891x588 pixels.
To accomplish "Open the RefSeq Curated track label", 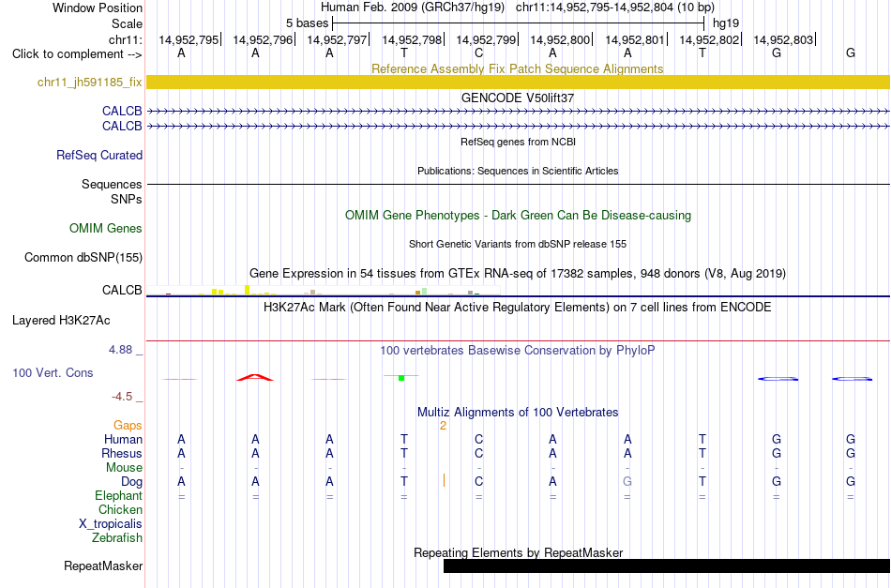I will click(x=99, y=155).
